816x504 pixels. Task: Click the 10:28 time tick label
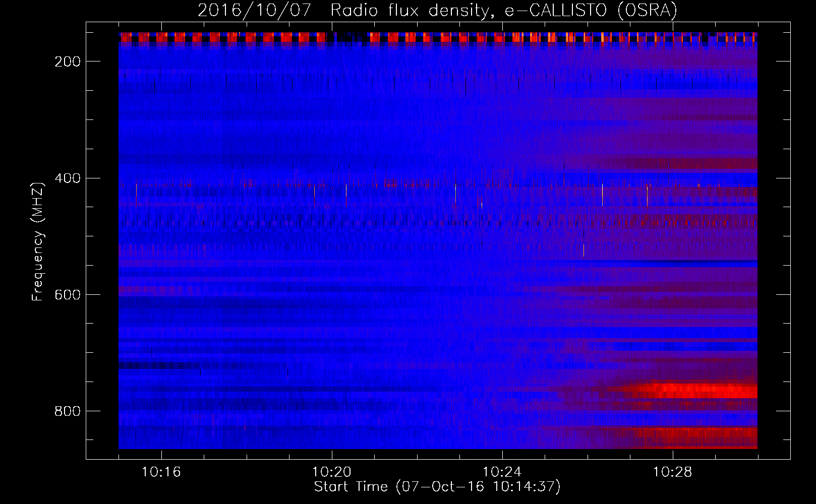[x=673, y=472]
